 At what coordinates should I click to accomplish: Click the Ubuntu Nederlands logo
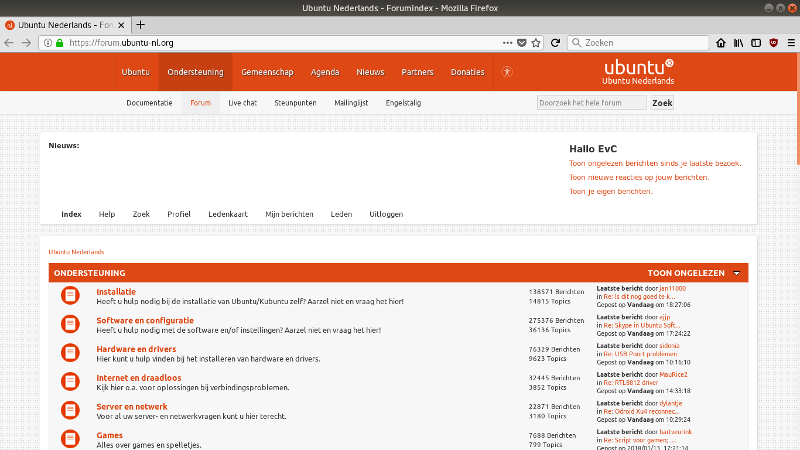click(x=638, y=71)
